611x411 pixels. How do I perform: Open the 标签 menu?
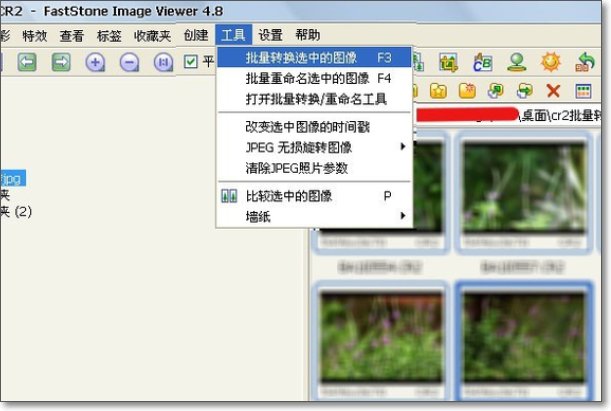[x=109, y=36]
